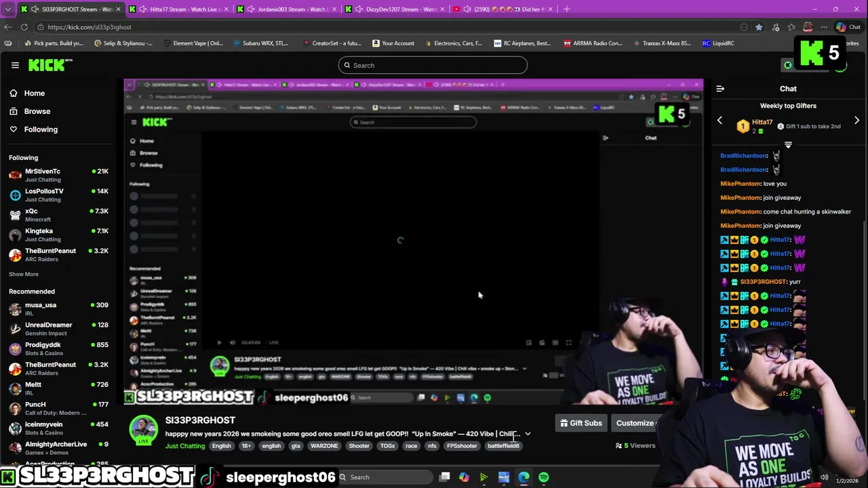868x488 pixels.
Task: Open AlmightyArcherLive recommended channel
Action: tap(58, 448)
